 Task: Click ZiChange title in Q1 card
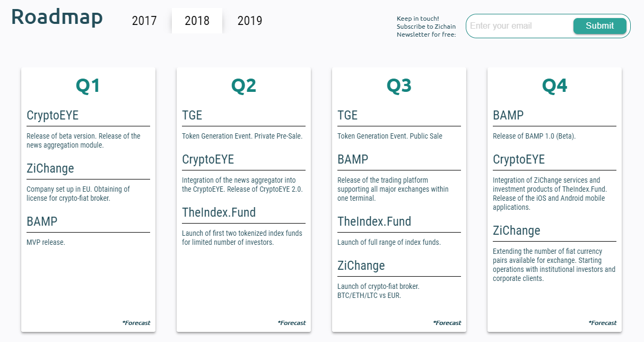(50, 168)
